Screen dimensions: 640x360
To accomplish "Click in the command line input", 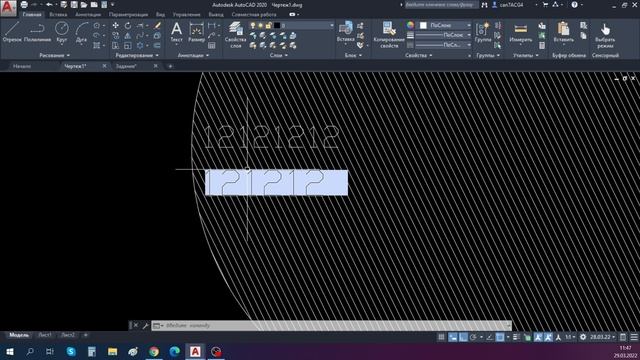I will pos(331,325).
